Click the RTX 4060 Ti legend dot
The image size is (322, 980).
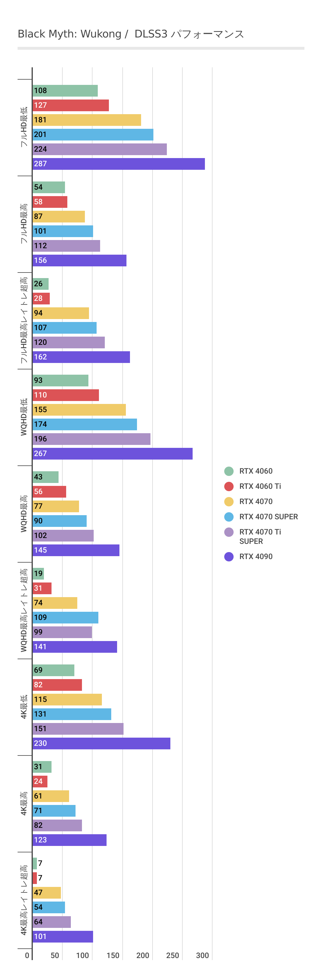tap(229, 486)
